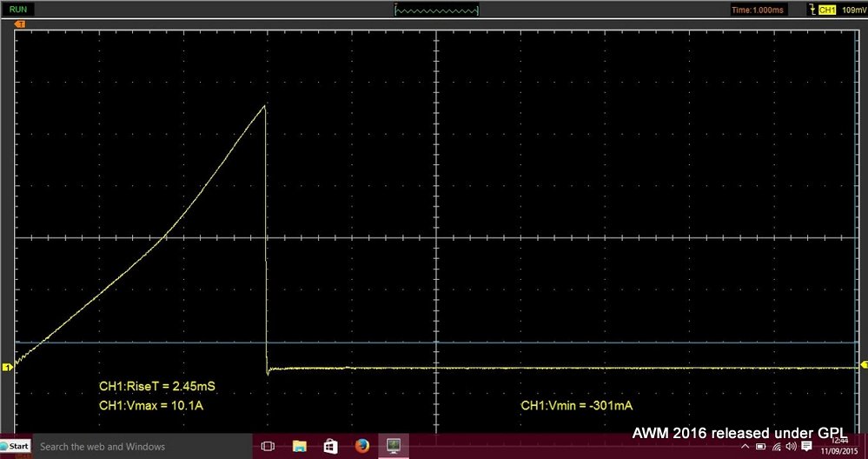Select the yellow CH1 channel badge
This screenshot has height=459, width=868.
tap(828, 10)
